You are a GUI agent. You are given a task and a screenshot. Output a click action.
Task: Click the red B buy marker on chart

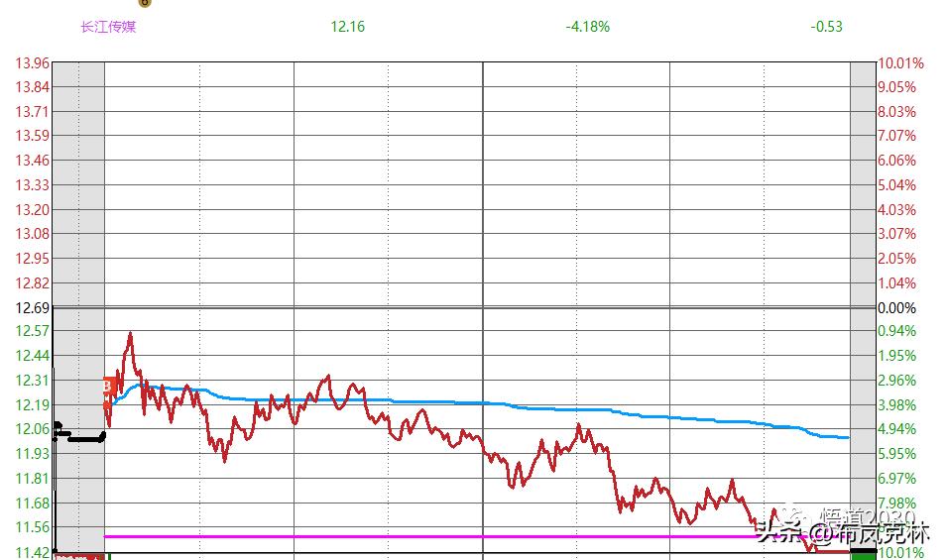[x=109, y=386]
